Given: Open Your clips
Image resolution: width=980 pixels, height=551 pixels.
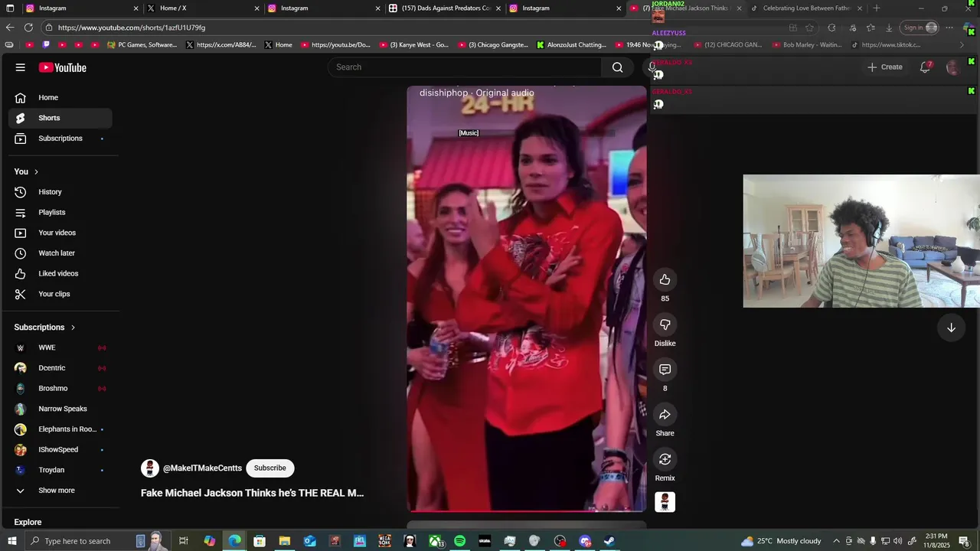Looking at the screenshot, I should [60, 294].
